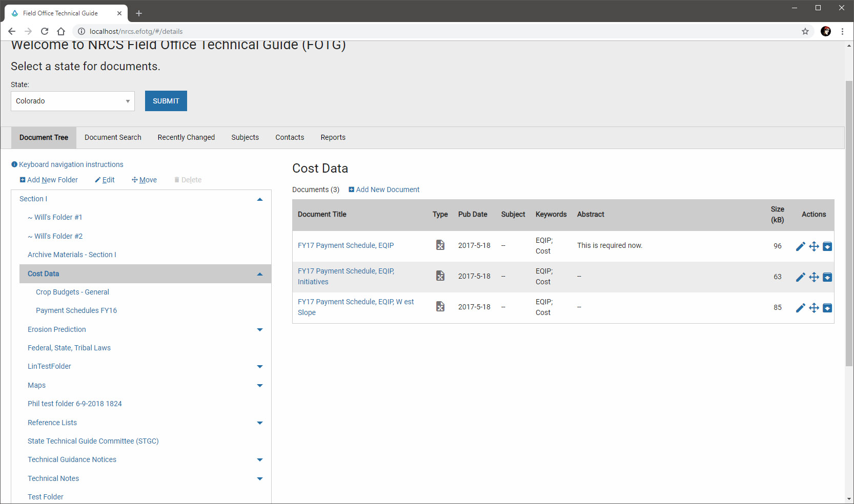Open the Reports tab

pos(333,137)
